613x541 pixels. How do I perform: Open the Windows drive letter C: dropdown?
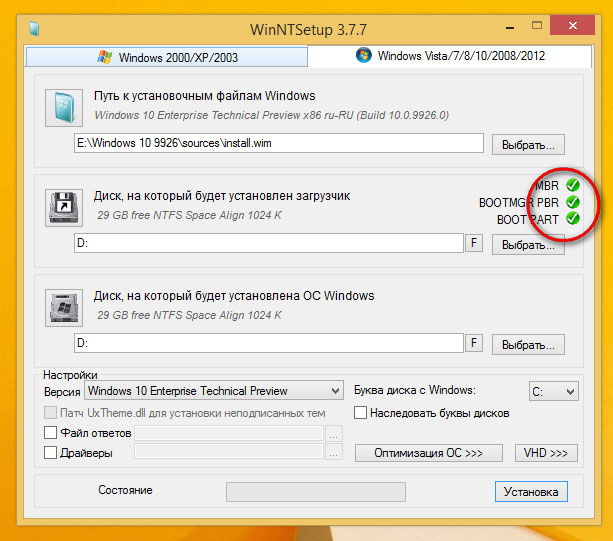(x=553, y=391)
